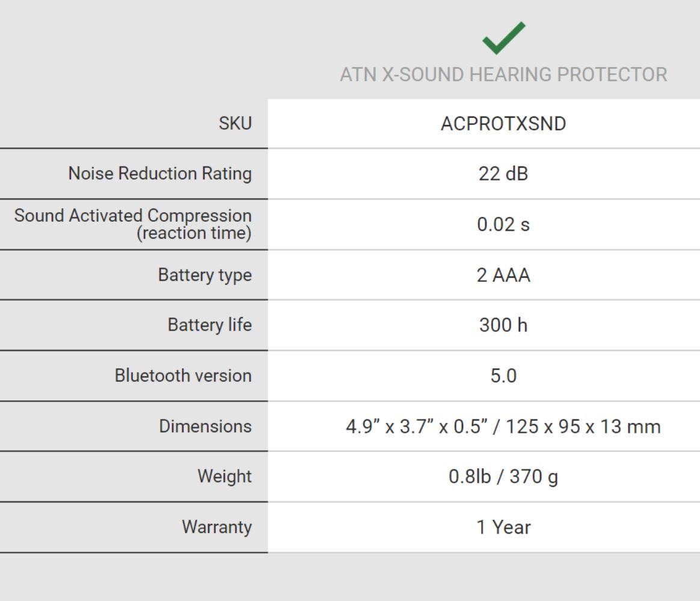This screenshot has height=601, width=700.
Task: Select the 0.8lb / 370 g value
Action: tap(503, 477)
